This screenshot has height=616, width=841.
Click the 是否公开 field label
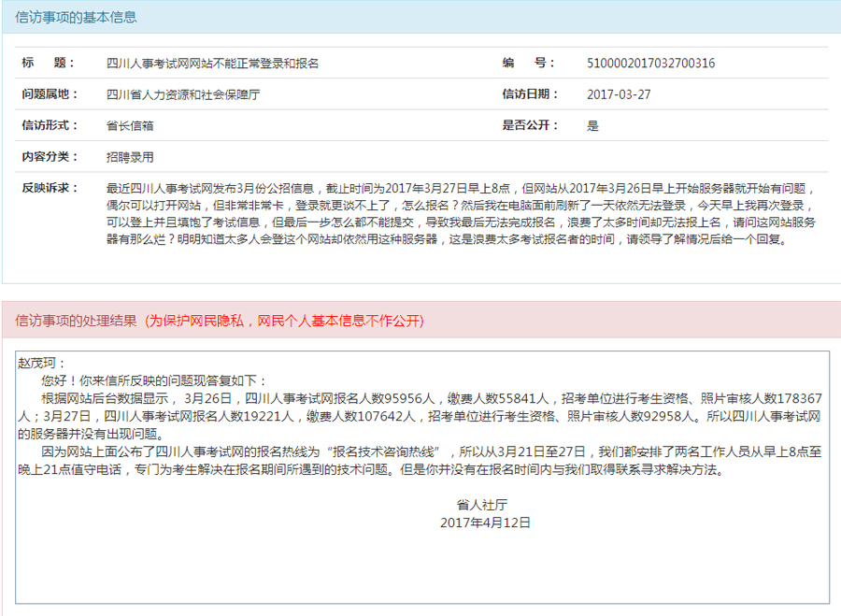pyautogui.click(x=530, y=125)
